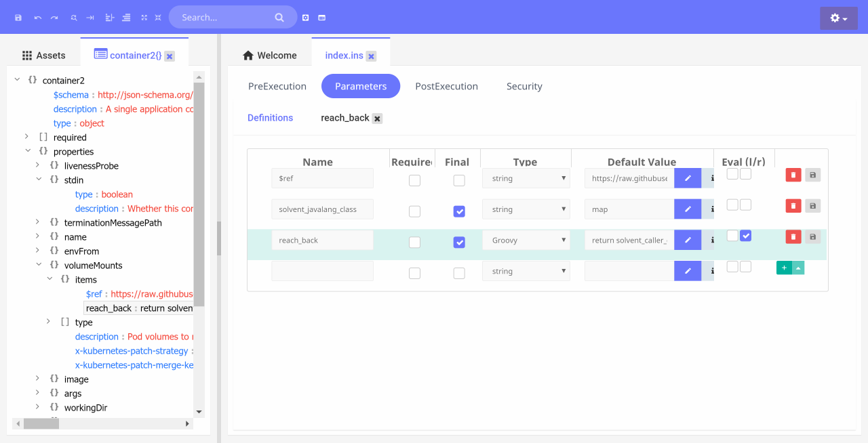Close the reach_back definition tab

(378, 119)
